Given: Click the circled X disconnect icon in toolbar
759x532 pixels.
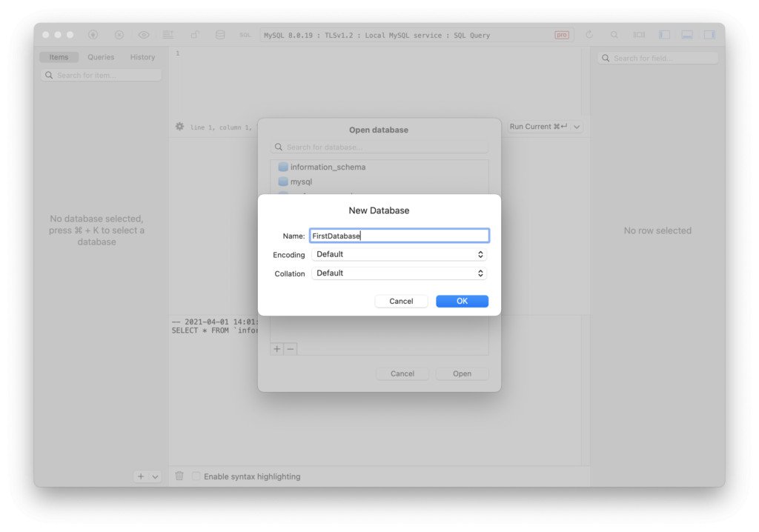Looking at the screenshot, I should click(x=119, y=35).
